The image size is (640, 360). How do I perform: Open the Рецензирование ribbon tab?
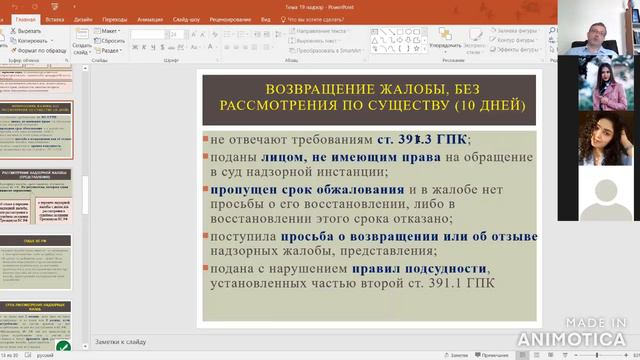pos(230,20)
